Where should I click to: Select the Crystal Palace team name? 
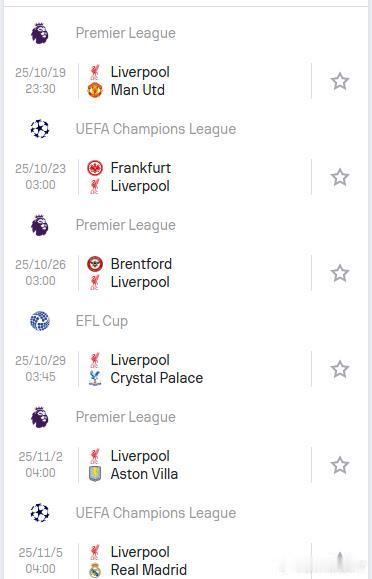click(157, 378)
